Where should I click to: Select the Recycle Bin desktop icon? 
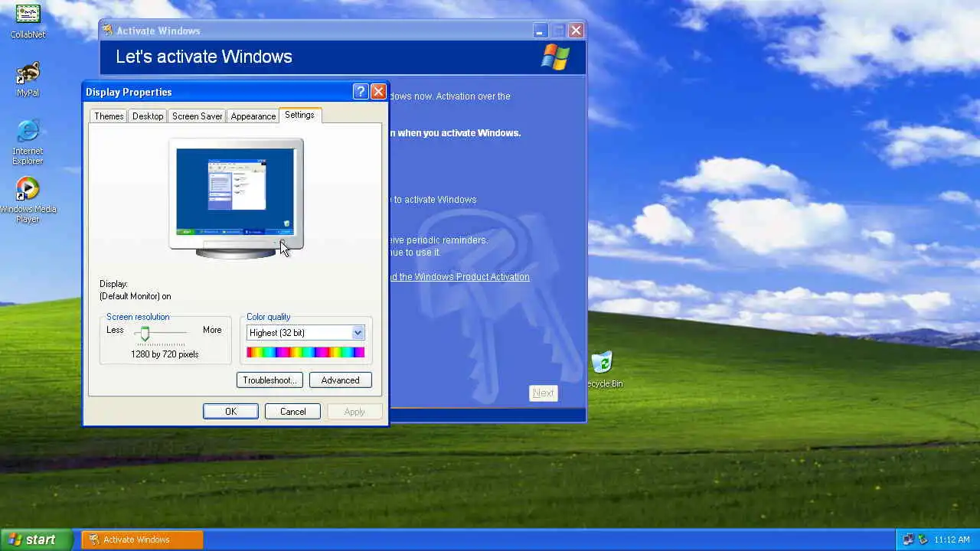tap(603, 369)
